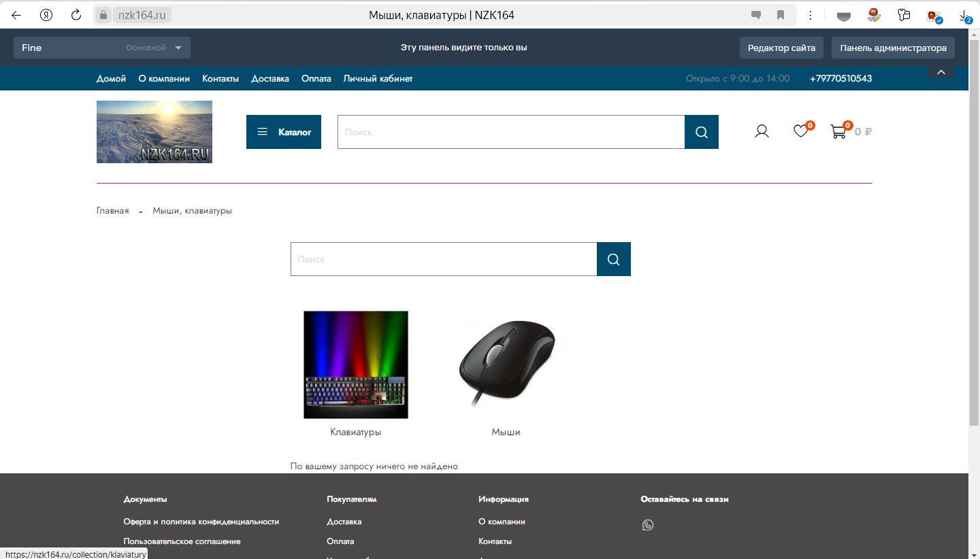980x559 pixels.
Task: Open Контакты in the top menu
Action: point(220,79)
